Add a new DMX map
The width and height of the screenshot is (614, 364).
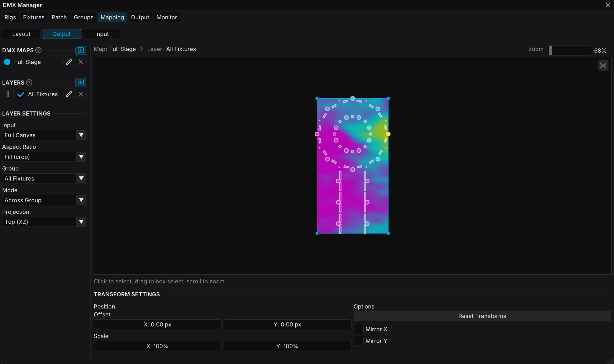pos(81,50)
